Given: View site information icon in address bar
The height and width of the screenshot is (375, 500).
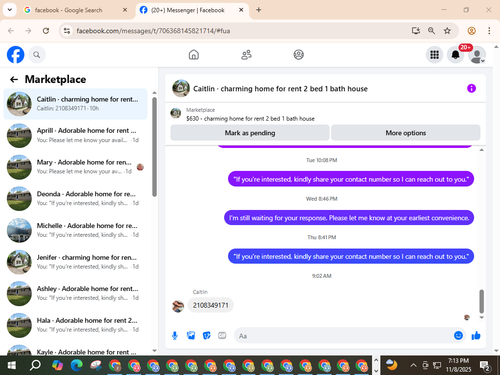Looking at the screenshot, I should click(67, 31).
